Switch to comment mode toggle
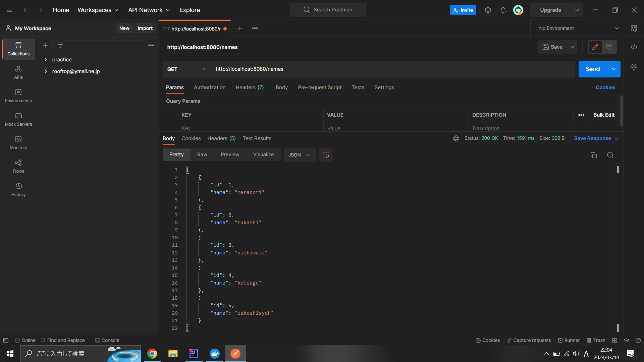Viewport: 644px width, 362px height. (609, 47)
